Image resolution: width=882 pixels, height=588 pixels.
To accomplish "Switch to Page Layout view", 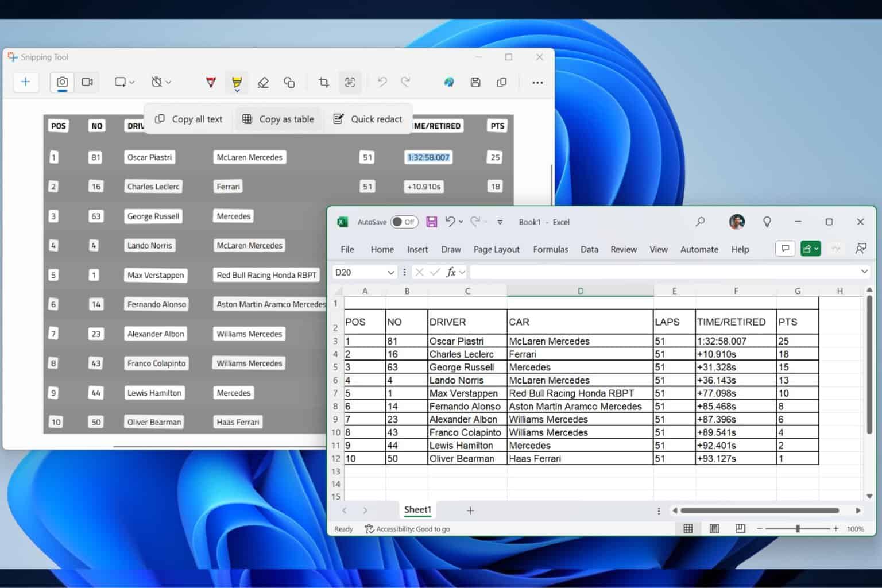I will [x=714, y=528].
